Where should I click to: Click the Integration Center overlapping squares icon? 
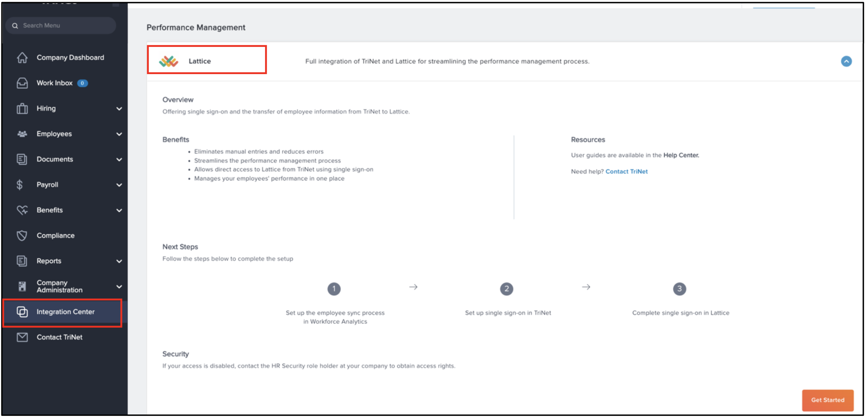(x=22, y=312)
